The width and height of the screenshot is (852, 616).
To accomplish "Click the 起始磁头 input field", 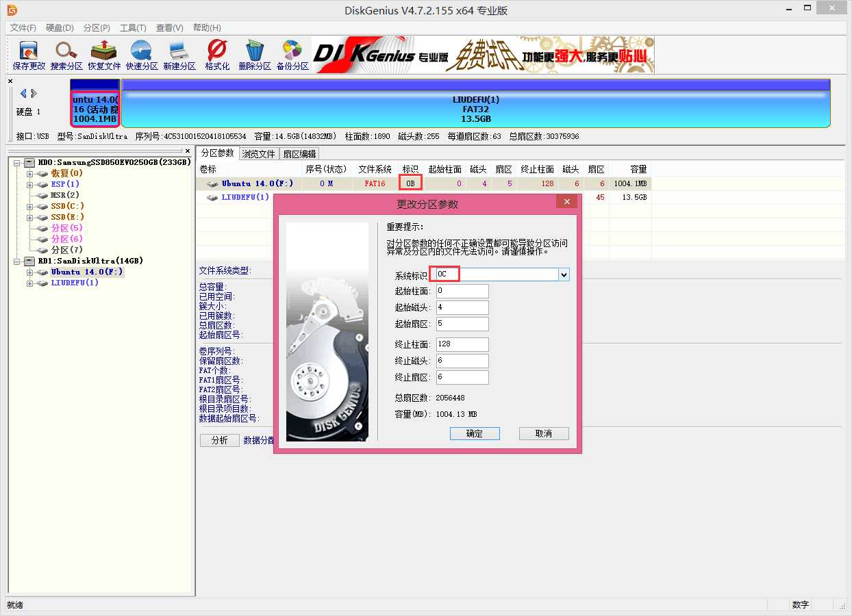I will tap(462, 308).
